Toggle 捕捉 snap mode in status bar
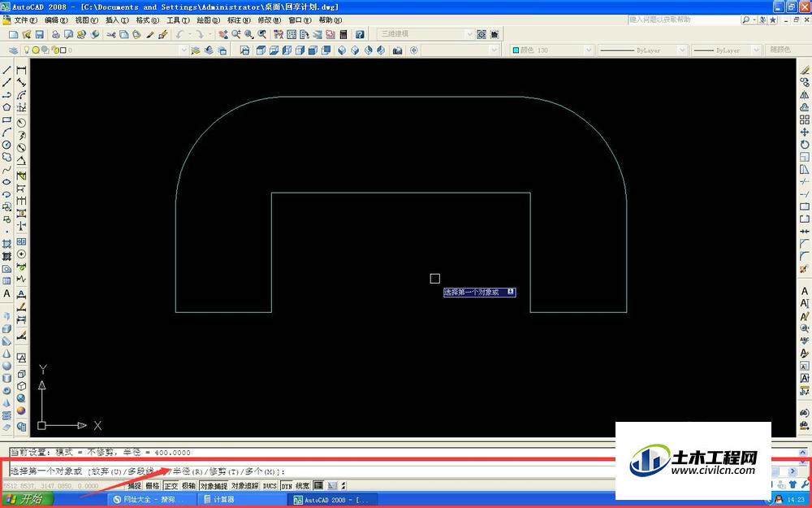 click(135, 486)
